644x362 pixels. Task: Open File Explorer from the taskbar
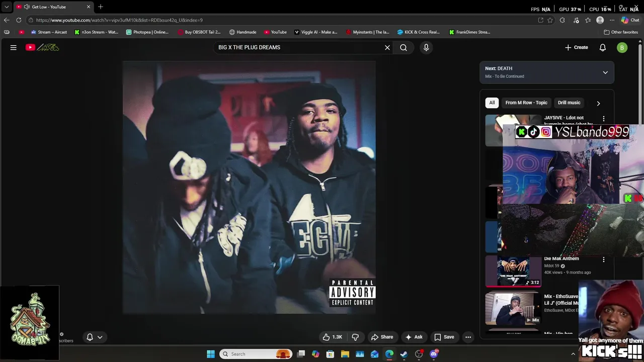pos(345,354)
